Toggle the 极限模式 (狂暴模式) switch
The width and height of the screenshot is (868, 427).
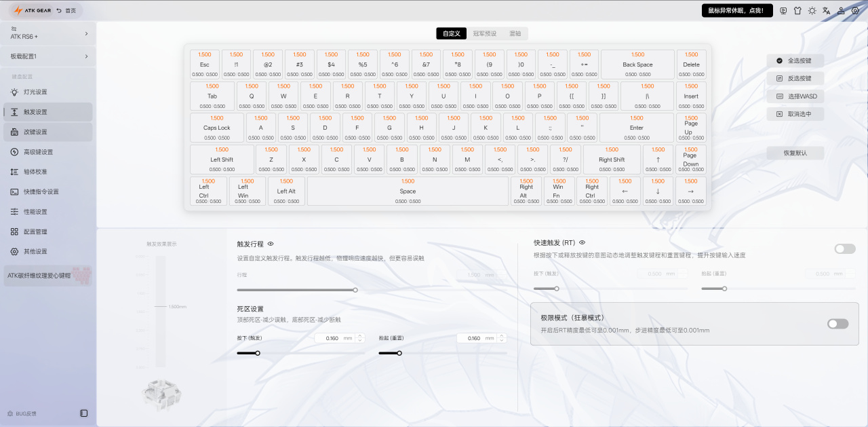pyautogui.click(x=838, y=324)
